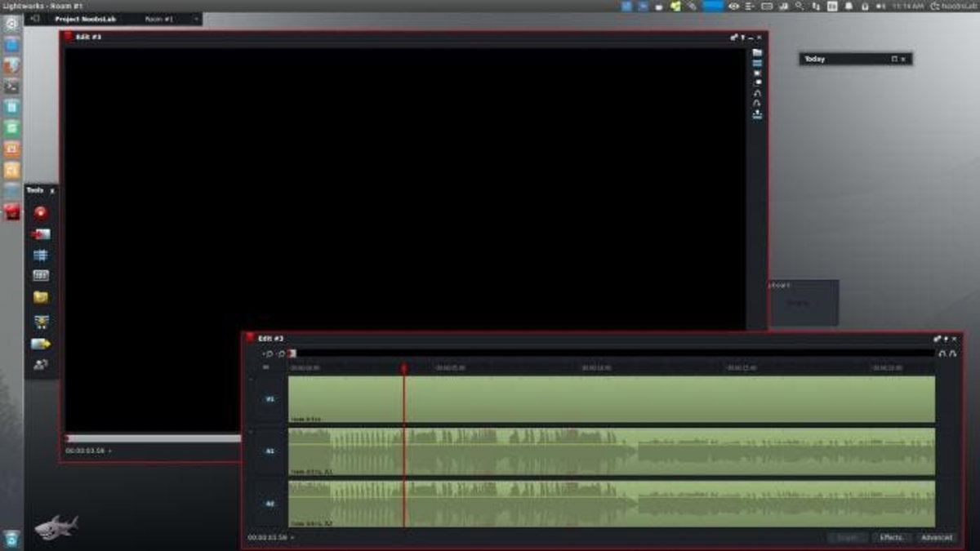Click the V1 video clip in timeline

point(612,399)
